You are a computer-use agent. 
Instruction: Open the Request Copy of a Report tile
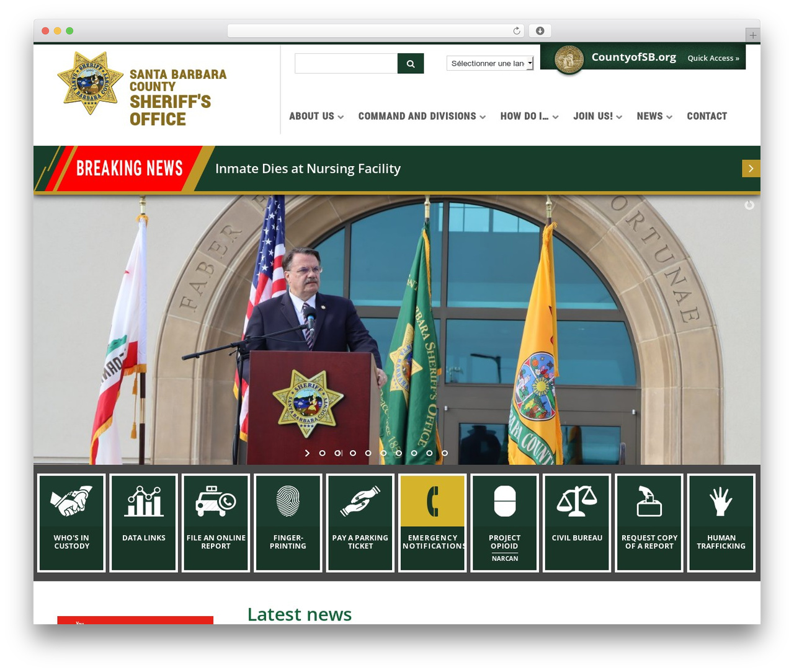pos(649,523)
